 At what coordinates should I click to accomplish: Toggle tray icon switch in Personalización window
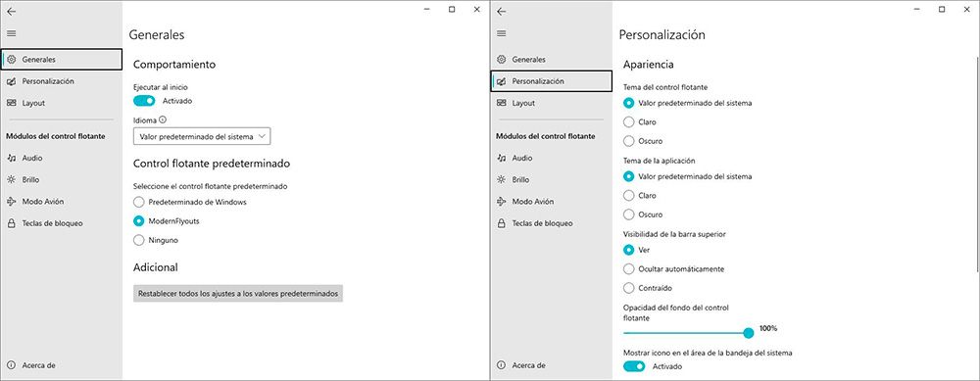click(634, 366)
